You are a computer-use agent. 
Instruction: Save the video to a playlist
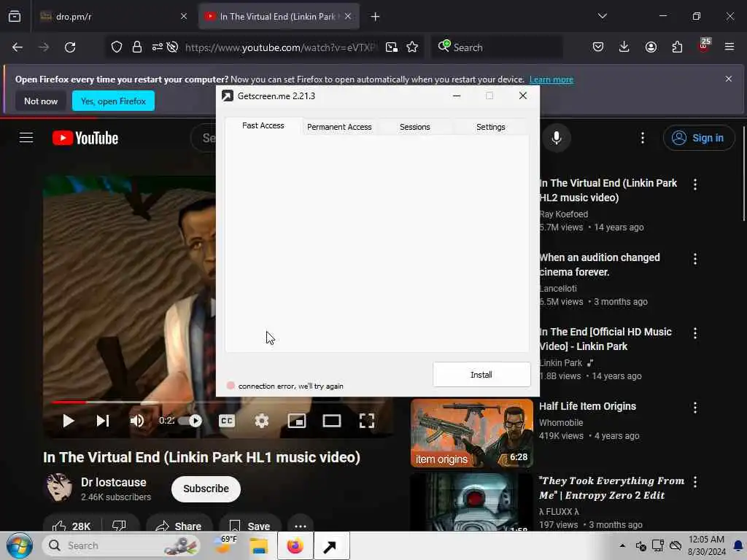click(249, 526)
